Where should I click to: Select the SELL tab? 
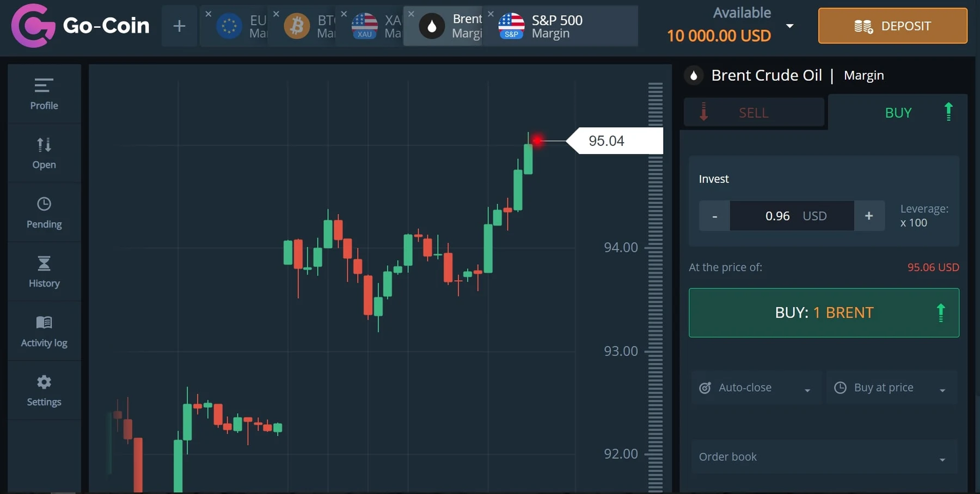(x=754, y=113)
